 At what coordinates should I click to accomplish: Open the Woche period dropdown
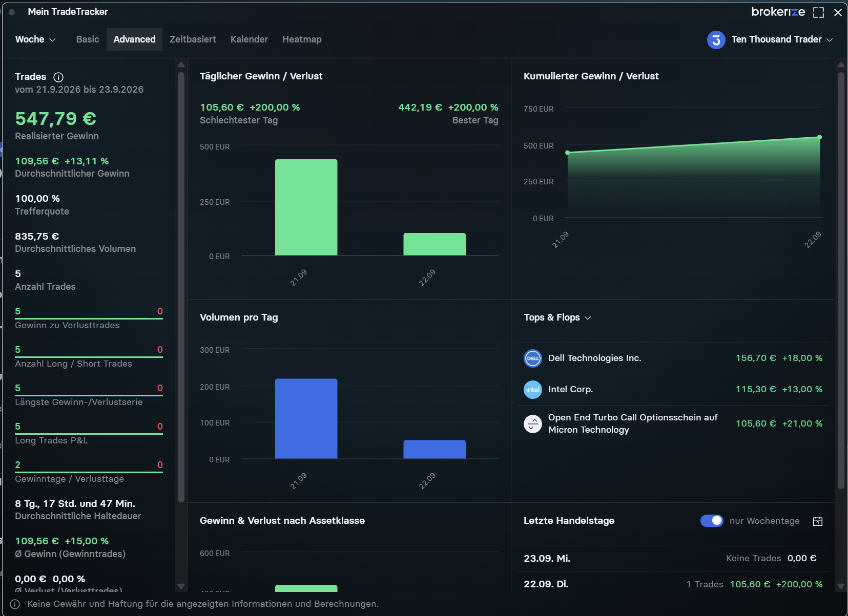35,39
